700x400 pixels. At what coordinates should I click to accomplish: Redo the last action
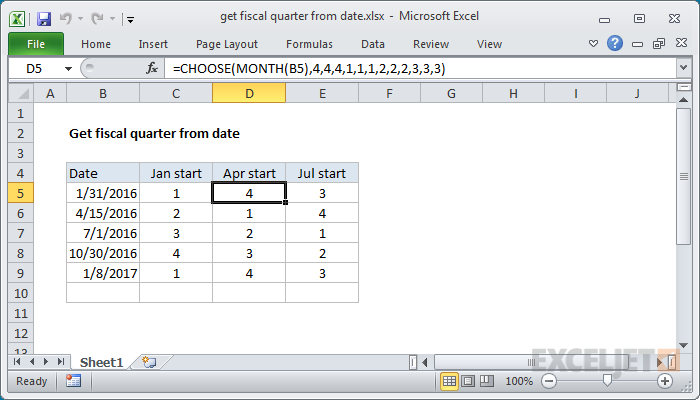[97, 18]
